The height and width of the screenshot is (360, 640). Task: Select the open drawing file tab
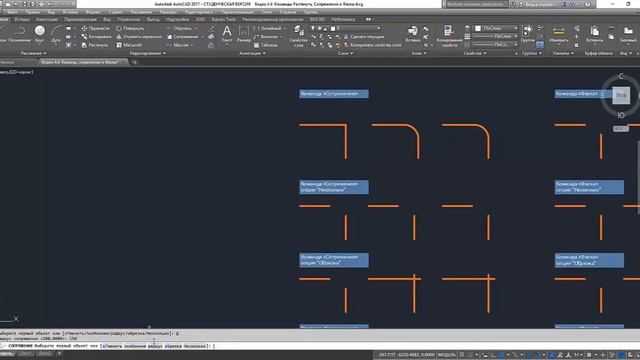coord(83,62)
